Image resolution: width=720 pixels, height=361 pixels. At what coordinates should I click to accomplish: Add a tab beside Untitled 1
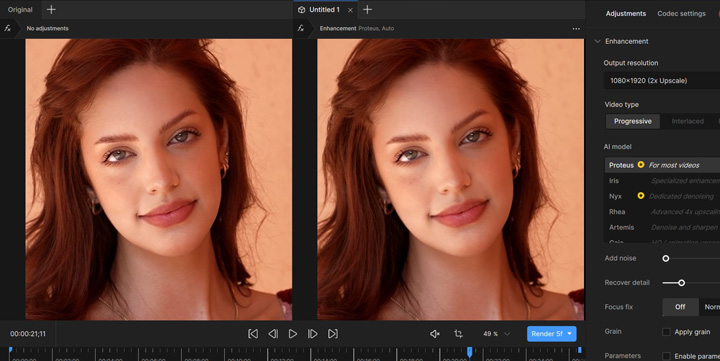point(367,10)
